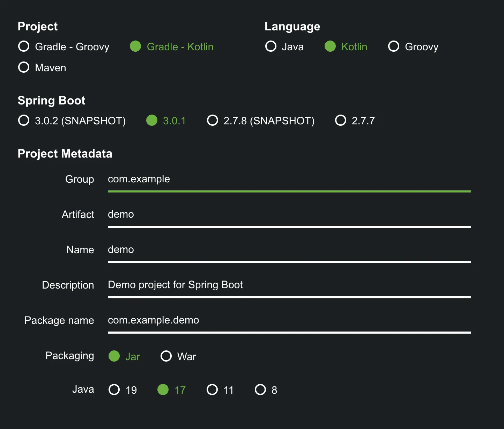Select Gradle - Groovy project type
This screenshot has height=429, width=504.
pos(24,46)
